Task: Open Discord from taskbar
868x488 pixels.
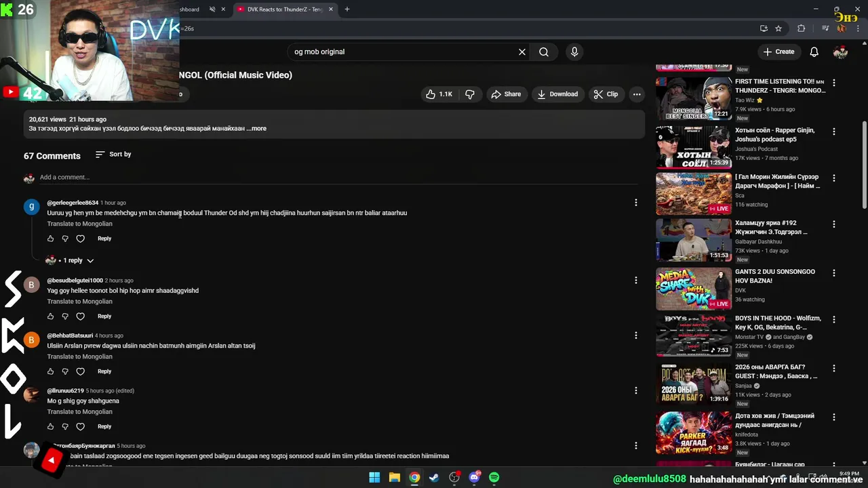Action: coord(474,478)
